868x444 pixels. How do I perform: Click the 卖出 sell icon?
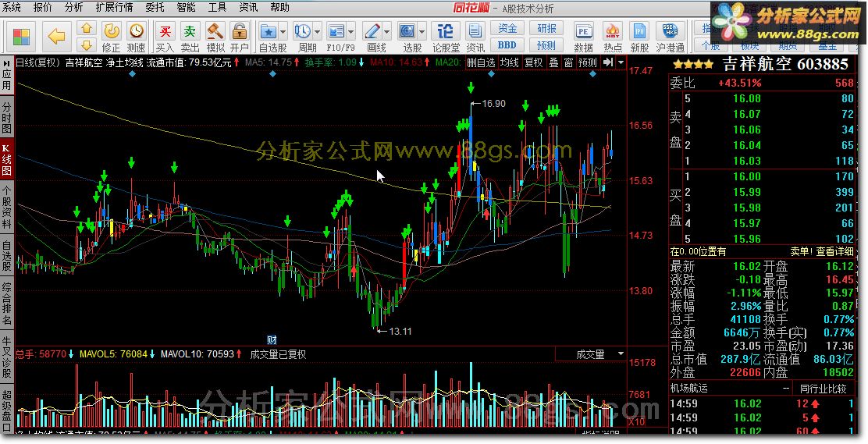pyautogui.click(x=190, y=37)
